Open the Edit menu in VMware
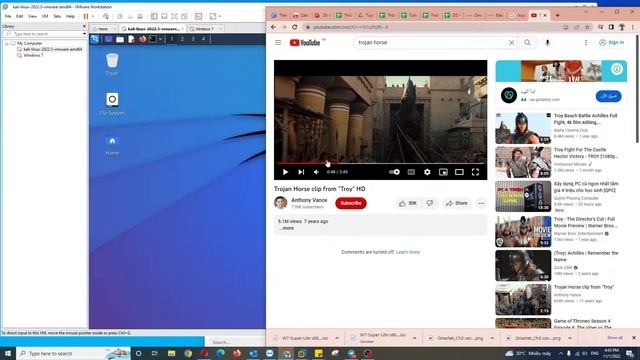640x360 pixels. (20, 16)
